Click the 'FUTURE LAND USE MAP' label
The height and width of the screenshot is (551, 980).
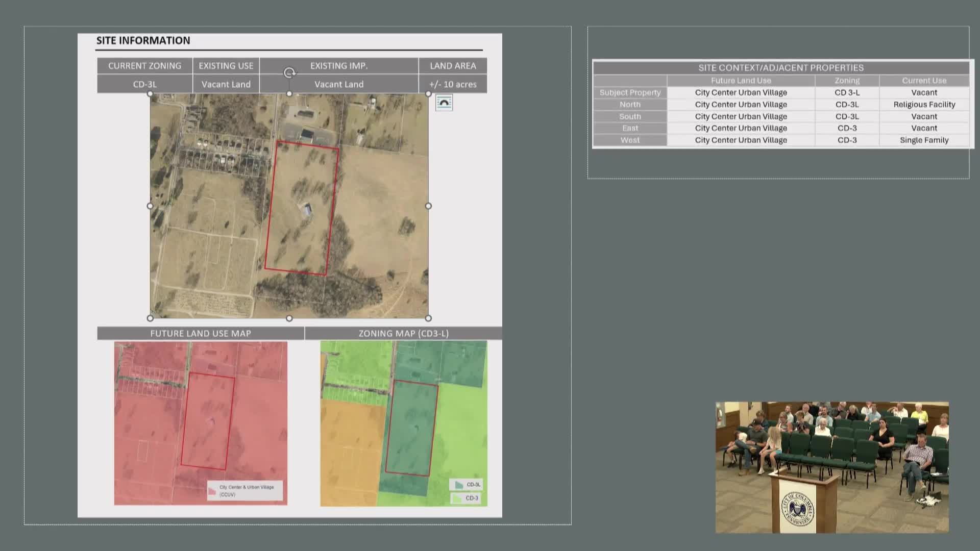click(201, 333)
